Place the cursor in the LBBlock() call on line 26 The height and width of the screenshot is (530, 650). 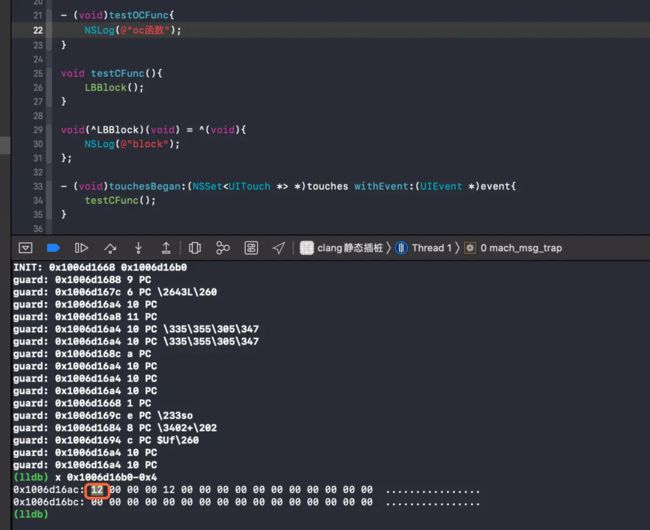click(114, 87)
